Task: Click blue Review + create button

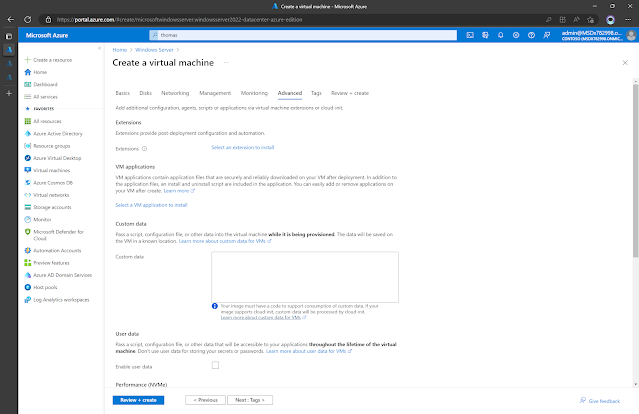Action: pyautogui.click(x=139, y=400)
